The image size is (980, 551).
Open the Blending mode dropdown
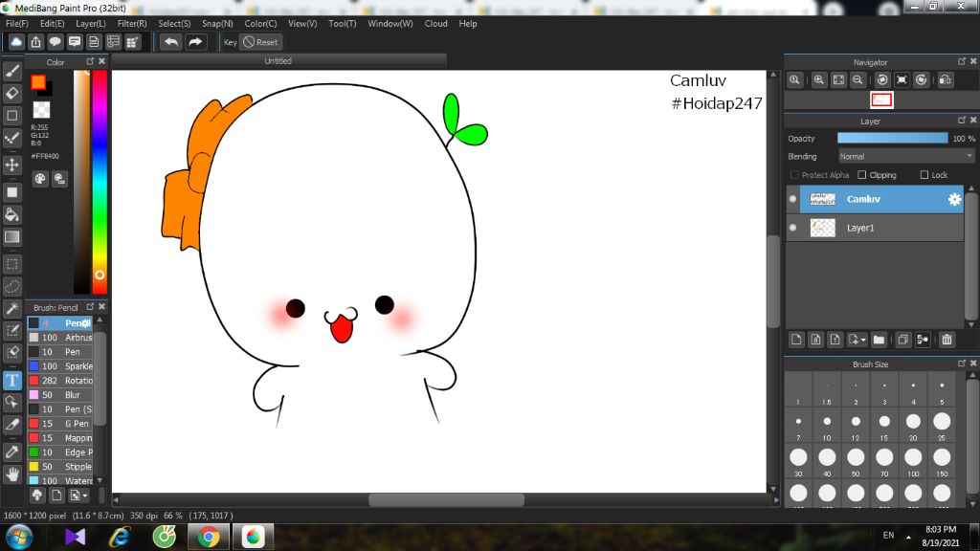point(906,156)
